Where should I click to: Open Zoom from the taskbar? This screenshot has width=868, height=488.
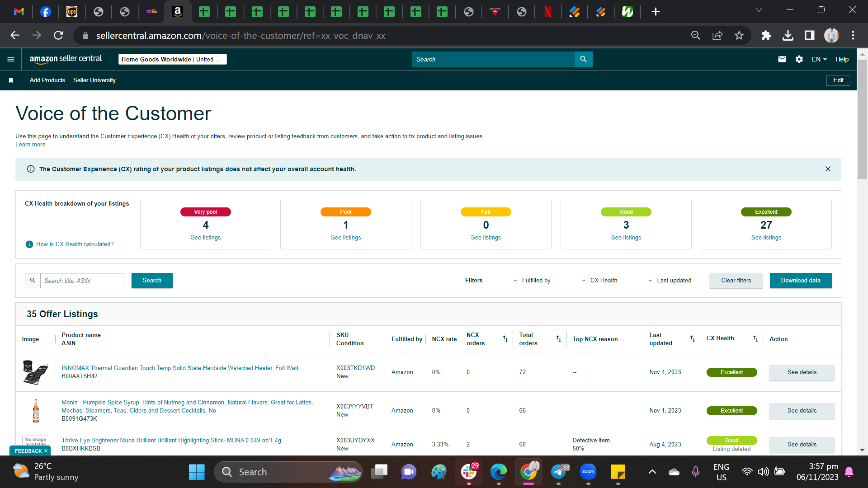[x=588, y=472]
